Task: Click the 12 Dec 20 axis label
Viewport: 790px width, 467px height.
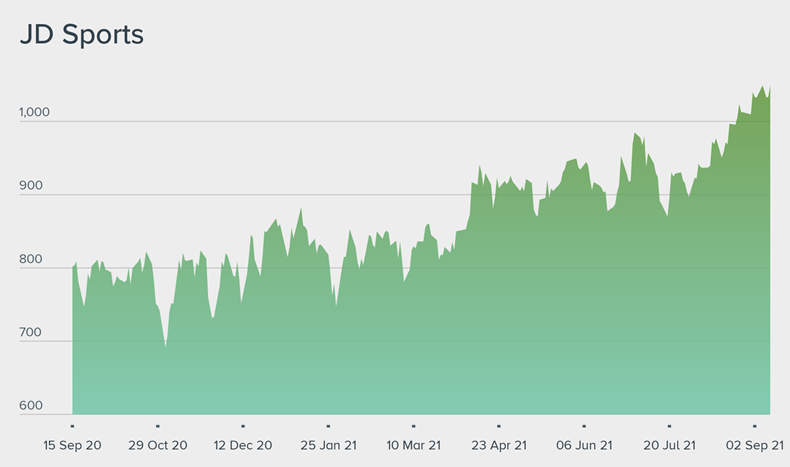Action: pyautogui.click(x=243, y=444)
